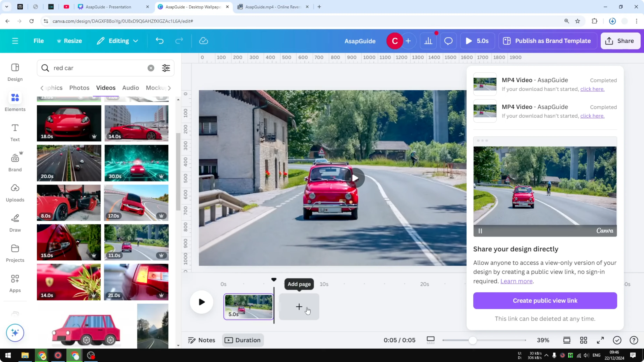The image size is (644, 362).
Task: Open the Elements panel
Action: tap(15, 101)
